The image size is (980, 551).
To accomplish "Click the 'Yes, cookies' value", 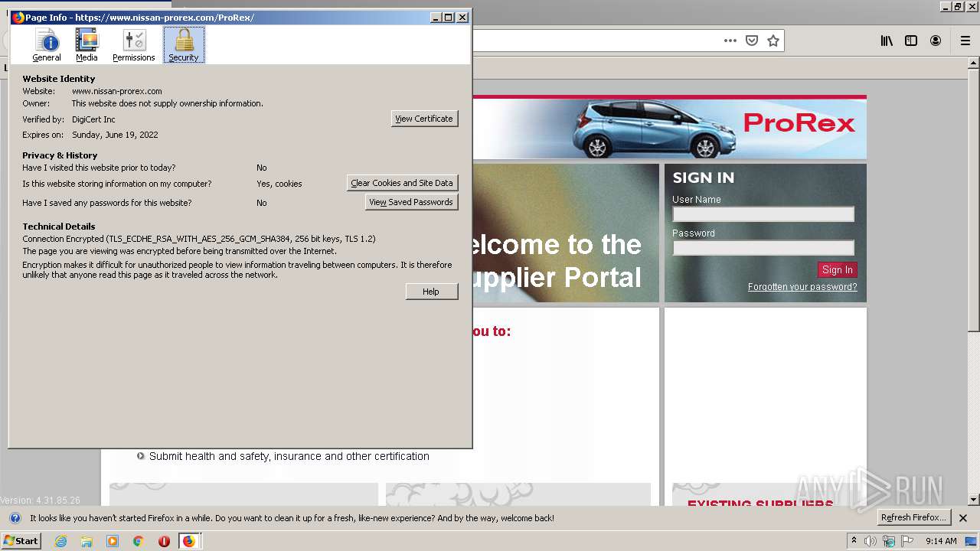I will 279,184.
